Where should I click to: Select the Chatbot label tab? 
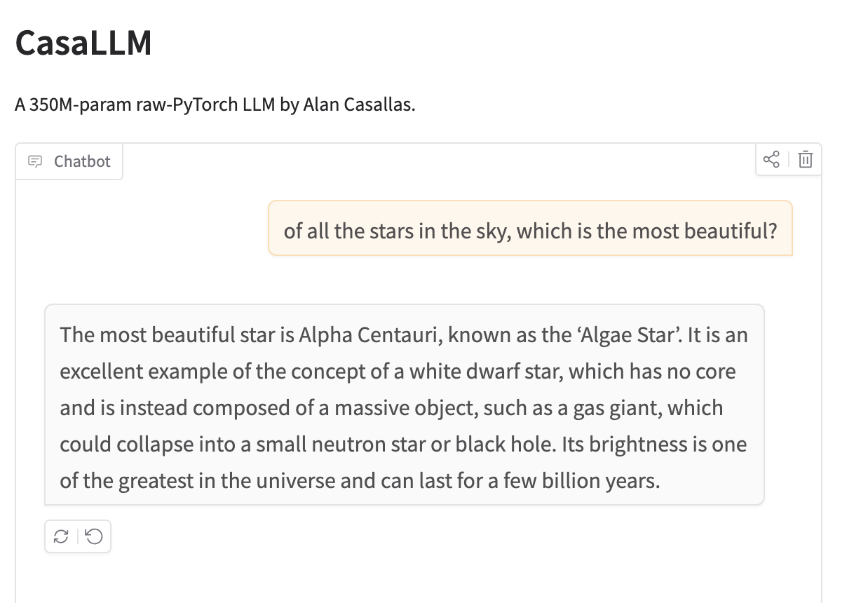(69, 161)
